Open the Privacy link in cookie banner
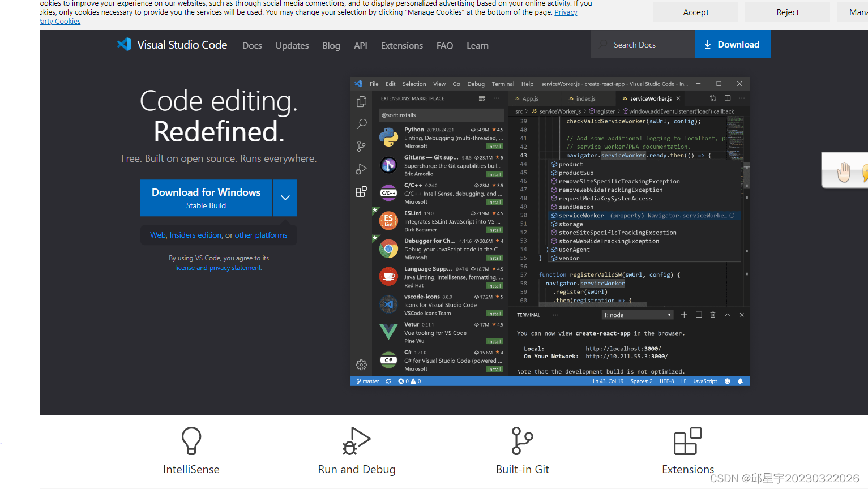Screen dimensions: 868x489 tap(566, 12)
